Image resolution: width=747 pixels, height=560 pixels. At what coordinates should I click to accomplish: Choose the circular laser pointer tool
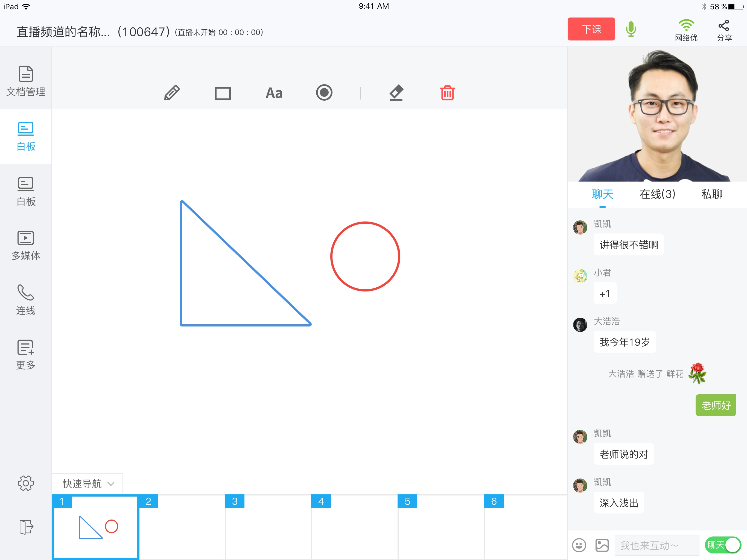click(x=324, y=92)
